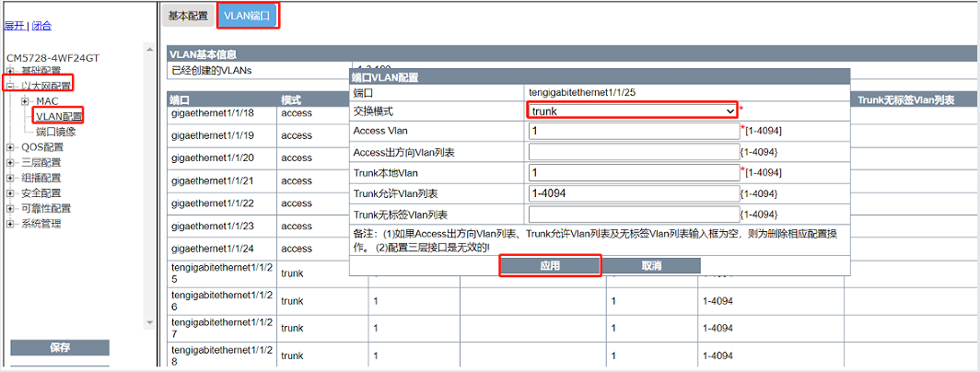Select the VLAN端口 tab
Screen dimensions: 980x372
point(246,16)
